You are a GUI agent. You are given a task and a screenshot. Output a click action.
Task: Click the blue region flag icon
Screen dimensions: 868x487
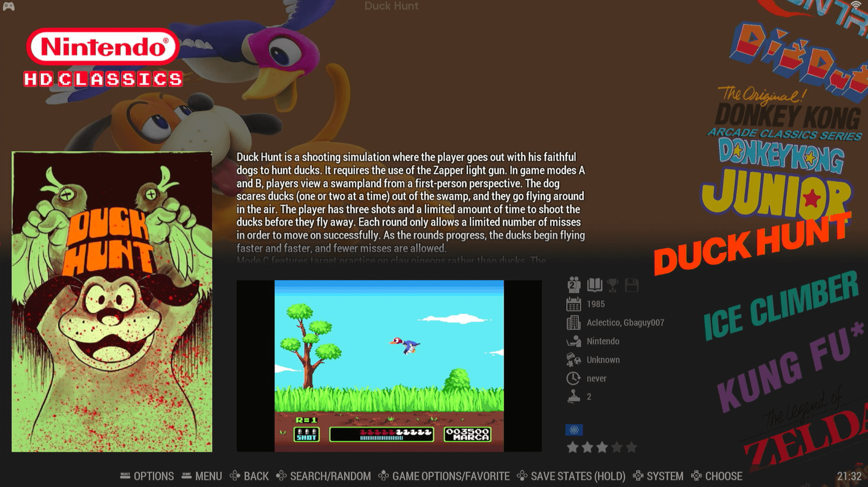click(574, 430)
